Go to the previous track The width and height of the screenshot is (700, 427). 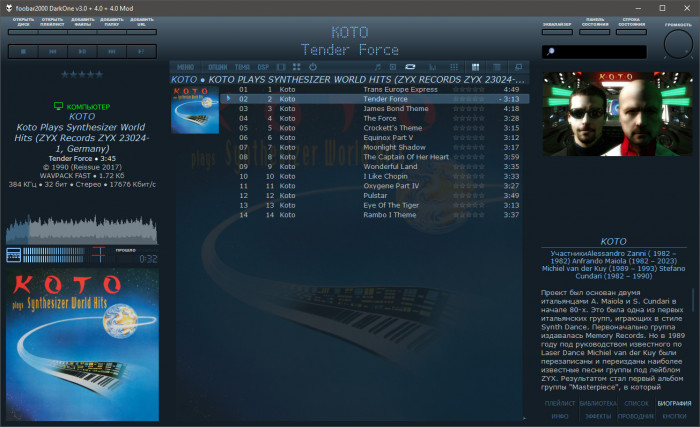coord(53,52)
